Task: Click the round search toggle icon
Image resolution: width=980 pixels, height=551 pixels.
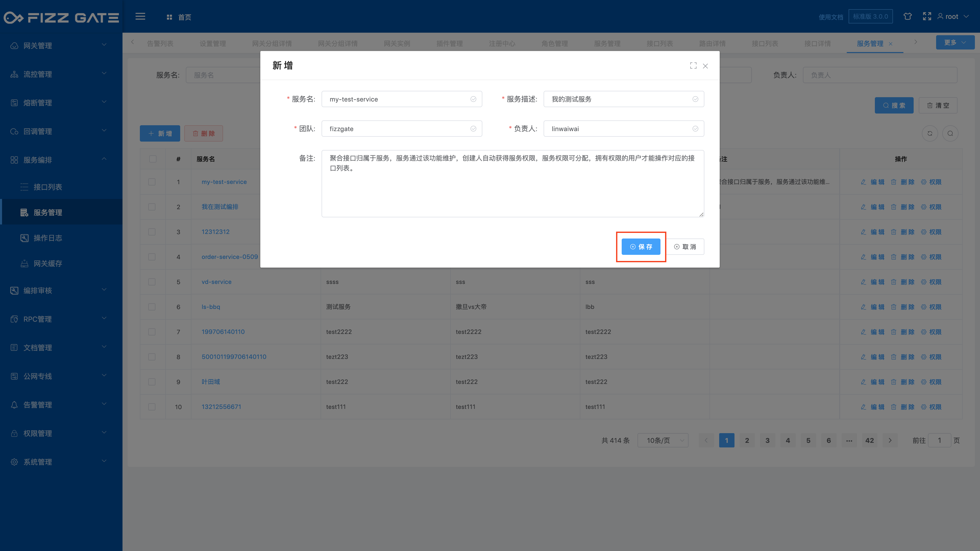Action: coord(950,133)
